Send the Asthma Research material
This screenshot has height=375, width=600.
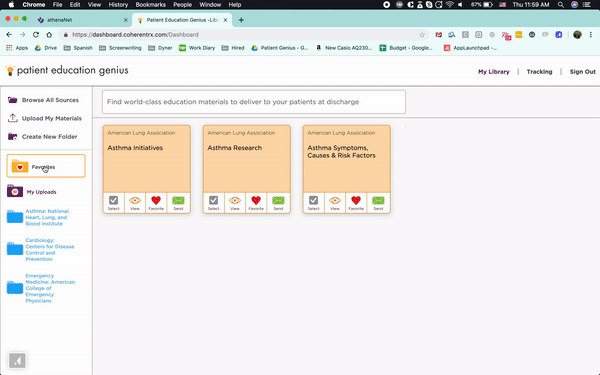click(278, 203)
